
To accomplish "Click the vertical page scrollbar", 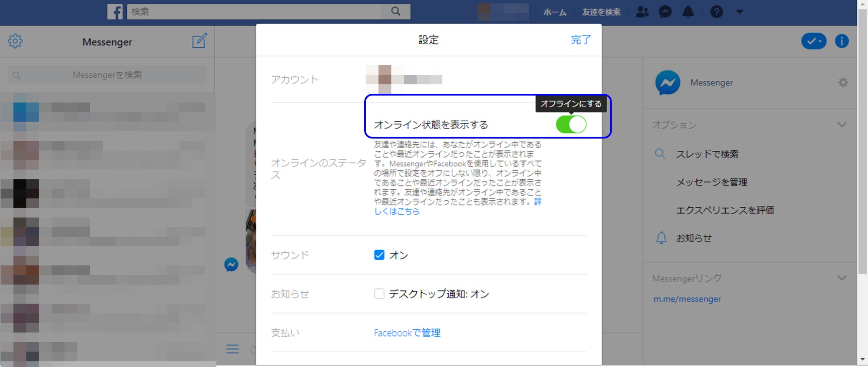I will [x=863, y=141].
